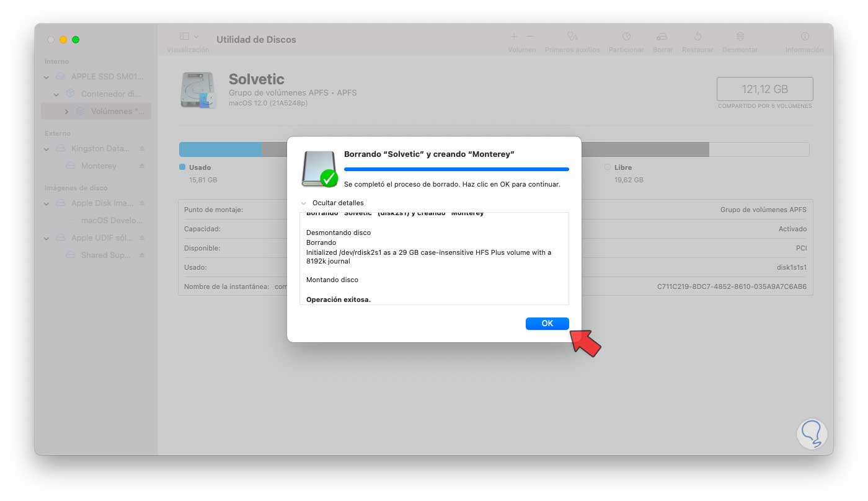Select the Apple UDIF sól... drive icon
This screenshot has height=501, width=868.
(60, 238)
